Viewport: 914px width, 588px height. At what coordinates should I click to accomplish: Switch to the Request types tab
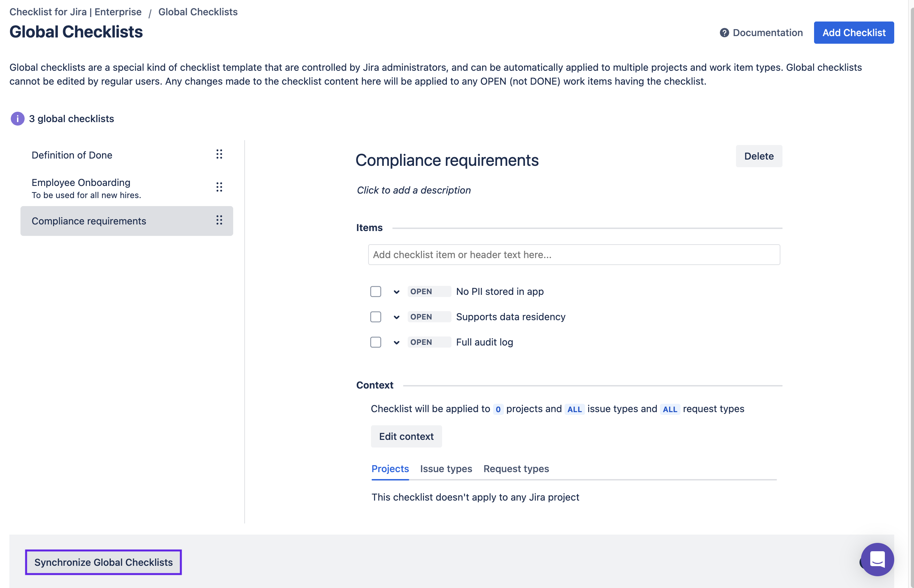point(516,468)
